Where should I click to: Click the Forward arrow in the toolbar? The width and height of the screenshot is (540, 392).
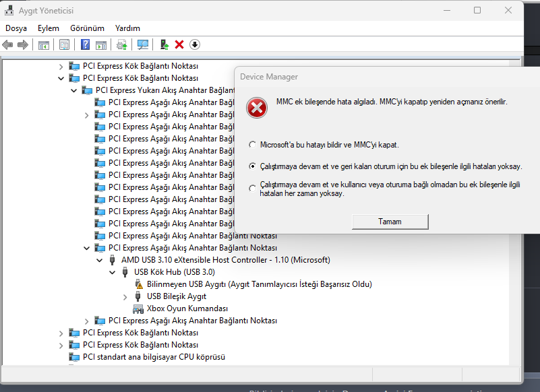tap(23, 44)
